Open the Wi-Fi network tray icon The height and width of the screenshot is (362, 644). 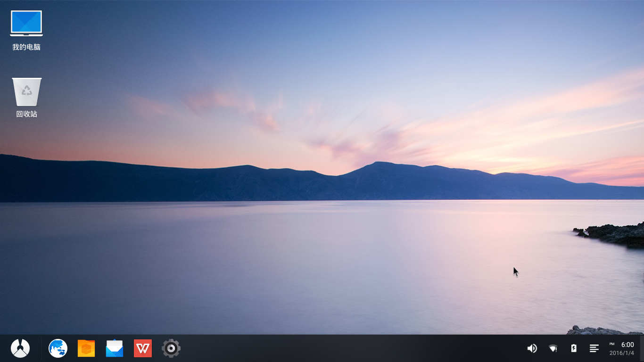tap(553, 348)
